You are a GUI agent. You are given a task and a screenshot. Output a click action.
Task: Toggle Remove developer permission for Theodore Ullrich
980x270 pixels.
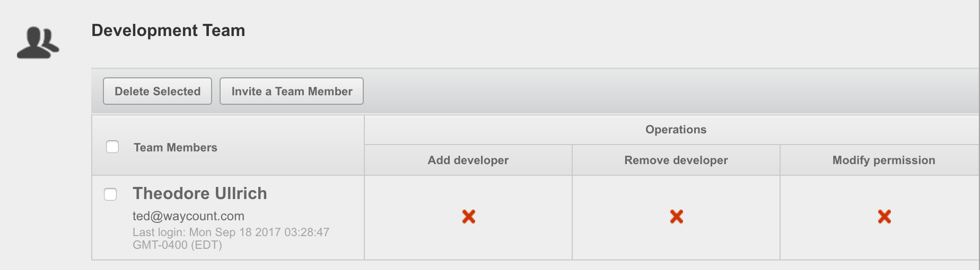[676, 217]
